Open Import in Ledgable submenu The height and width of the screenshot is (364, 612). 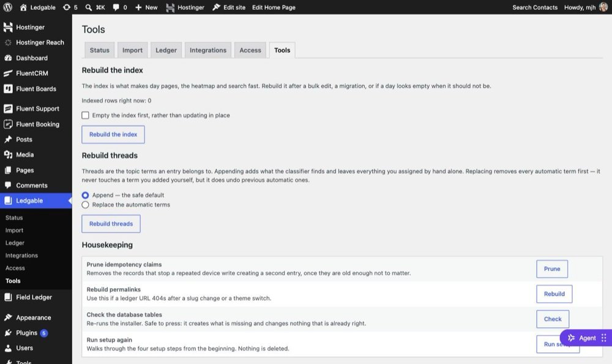click(x=14, y=230)
